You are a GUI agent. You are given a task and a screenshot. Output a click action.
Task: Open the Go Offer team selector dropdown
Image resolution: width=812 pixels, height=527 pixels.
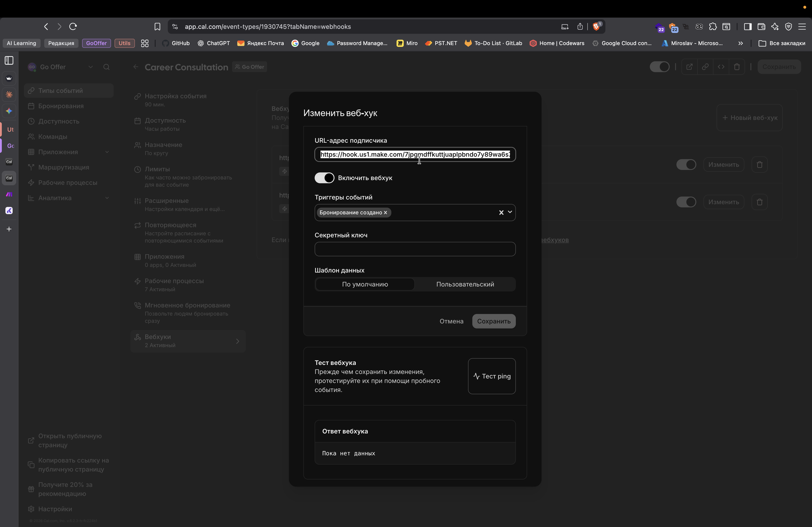(90, 67)
